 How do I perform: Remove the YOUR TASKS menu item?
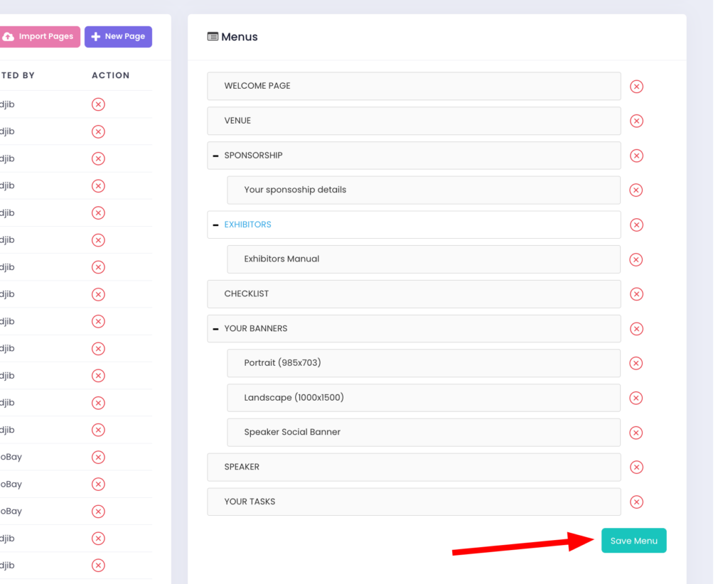[x=636, y=502]
